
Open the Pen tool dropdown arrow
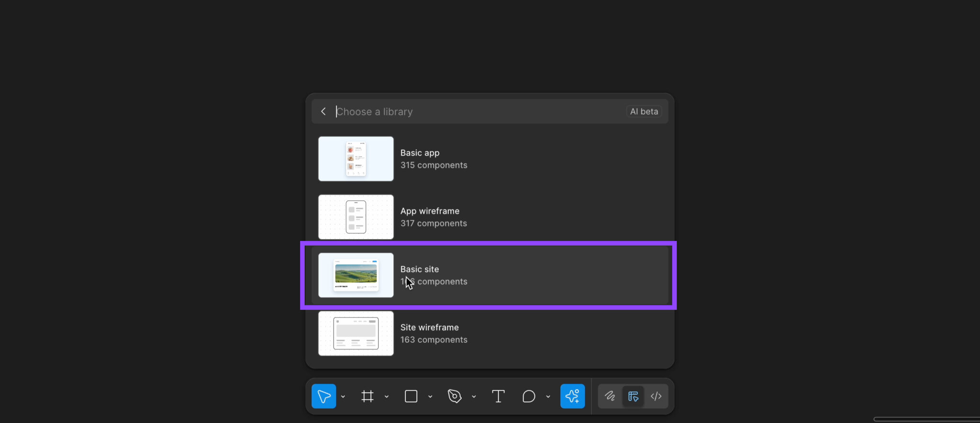474,397
